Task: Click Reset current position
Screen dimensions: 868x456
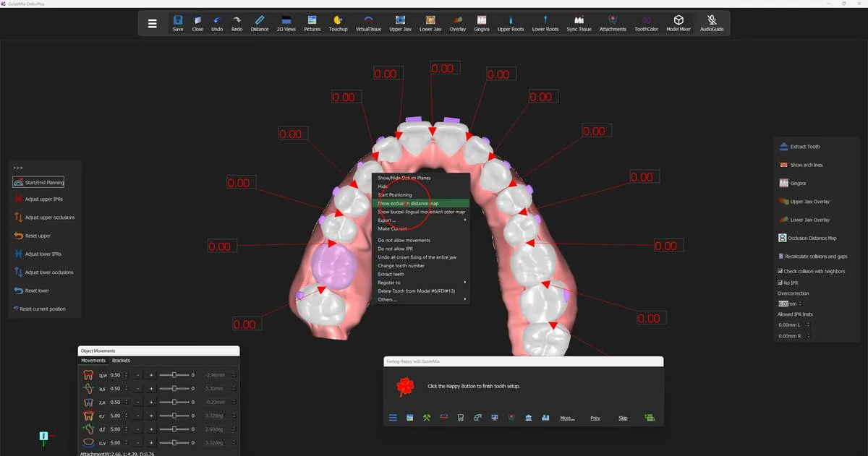Action: pyautogui.click(x=39, y=309)
